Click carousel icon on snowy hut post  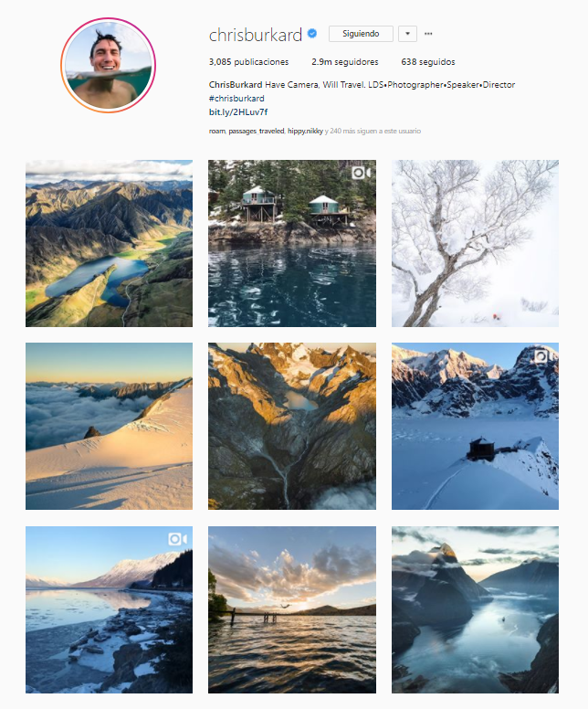pyautogui.click(x=541, y=356)
